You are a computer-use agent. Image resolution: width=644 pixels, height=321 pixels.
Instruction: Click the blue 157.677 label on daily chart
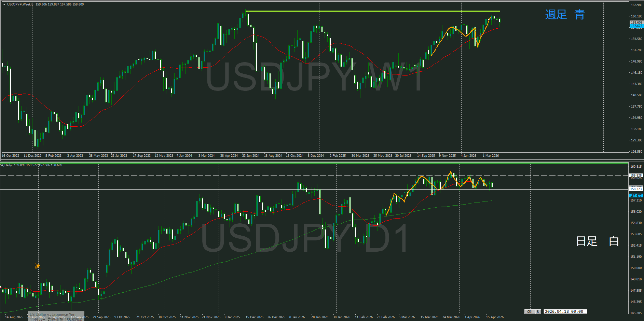(x=636, y=196)
